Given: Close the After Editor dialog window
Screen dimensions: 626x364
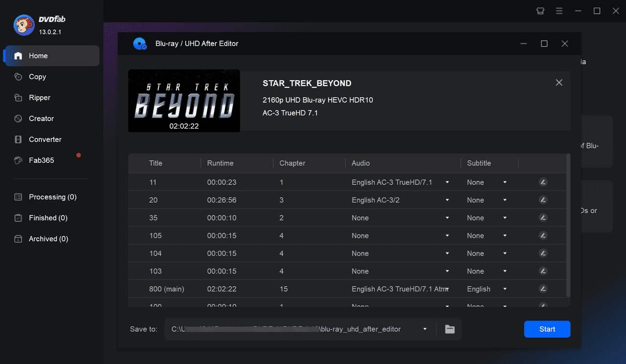Looking at the screenshot, I should click(x=565, y=43).
